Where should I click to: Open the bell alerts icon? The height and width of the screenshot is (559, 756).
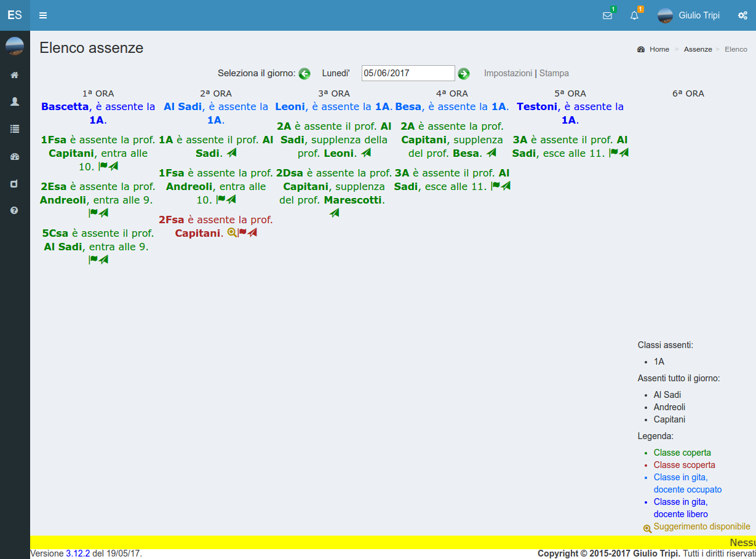pyautogui.click(x=634, y=15)
